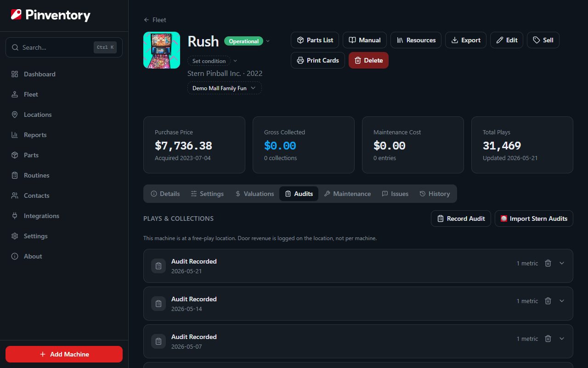Click the Maintenance Cost $0.00 value
The image size is (588, 368).
point(389,146)
